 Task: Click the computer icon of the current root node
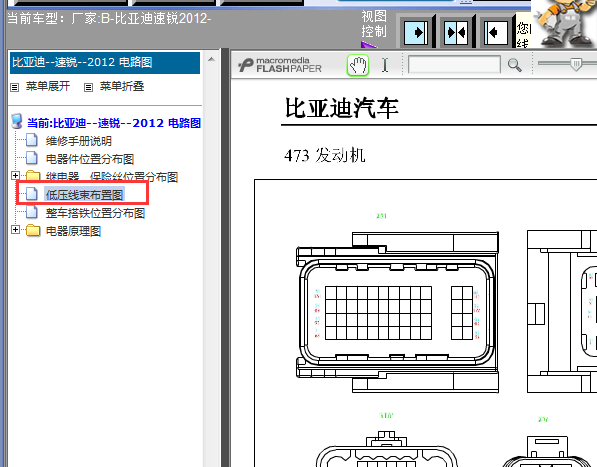(17, 121)
